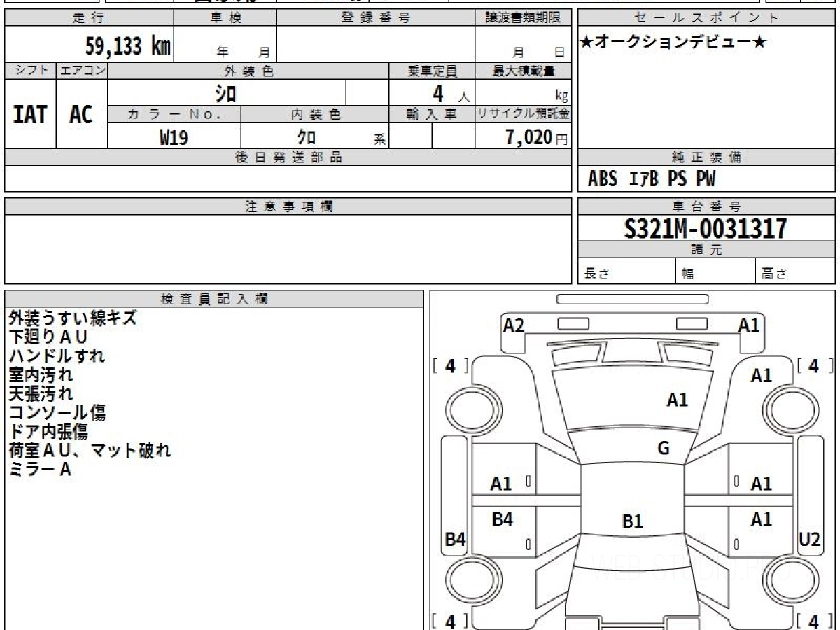Image resolution: width=840 pixels, height=630 pixels.
Task: Click the 純正装備 header
Action: [706, 157]
